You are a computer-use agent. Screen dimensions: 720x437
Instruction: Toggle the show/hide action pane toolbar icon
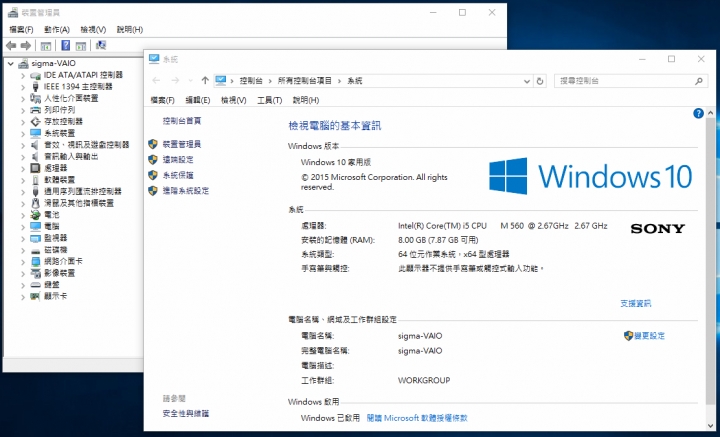tap(81, 45)
